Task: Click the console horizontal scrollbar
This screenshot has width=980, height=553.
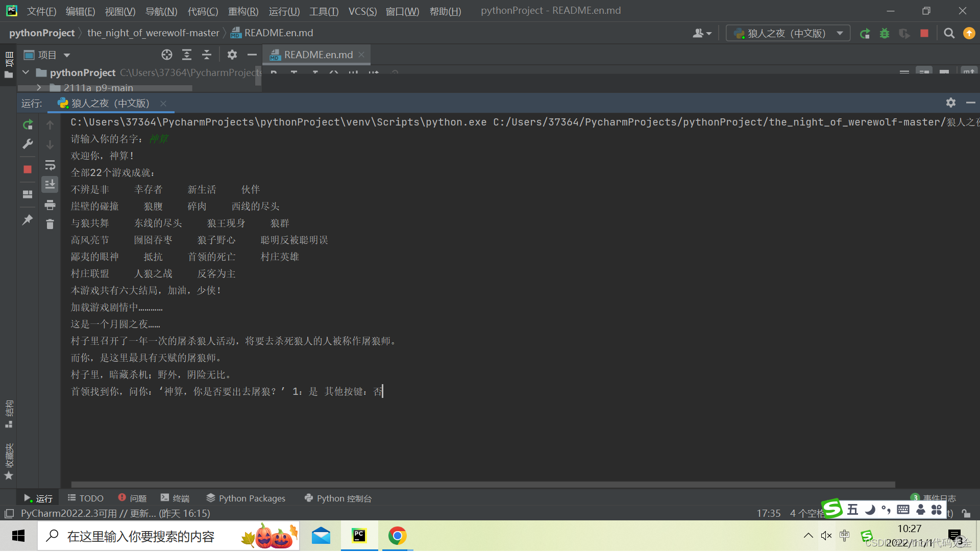Action: (x=483, y=485)
